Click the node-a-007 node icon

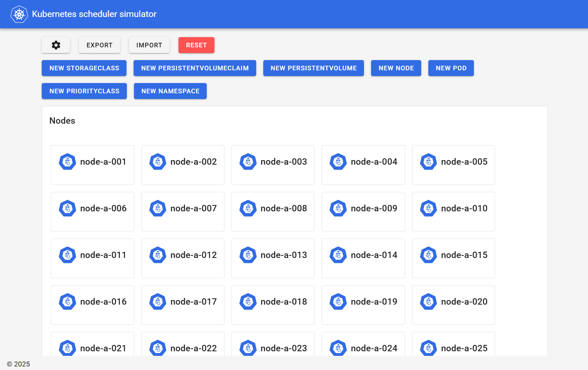coord(158,209)
